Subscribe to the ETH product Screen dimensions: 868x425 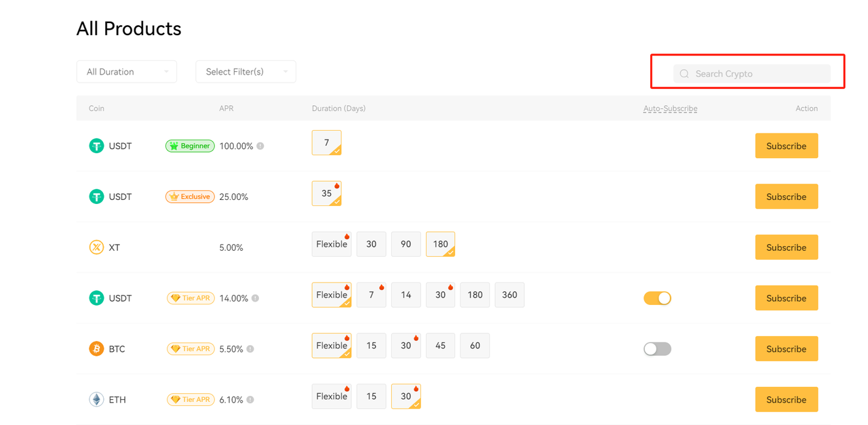tap(786, 400)
